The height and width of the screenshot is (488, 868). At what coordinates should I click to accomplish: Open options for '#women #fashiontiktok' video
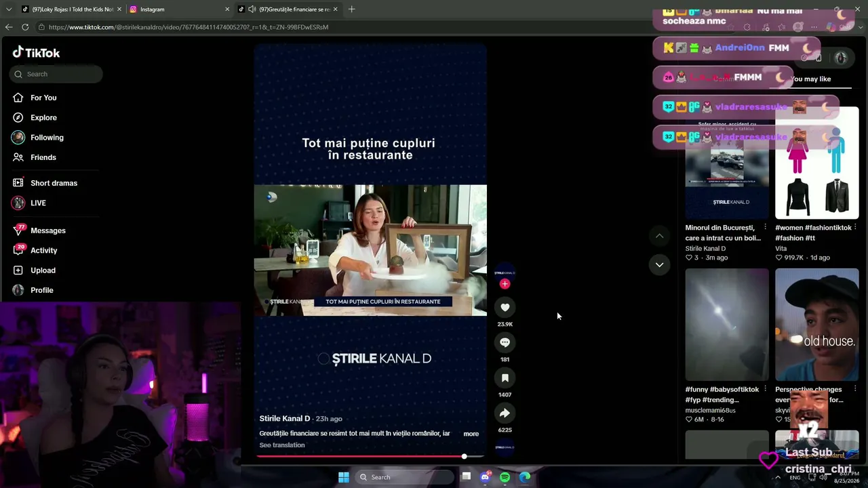point(855,228)
